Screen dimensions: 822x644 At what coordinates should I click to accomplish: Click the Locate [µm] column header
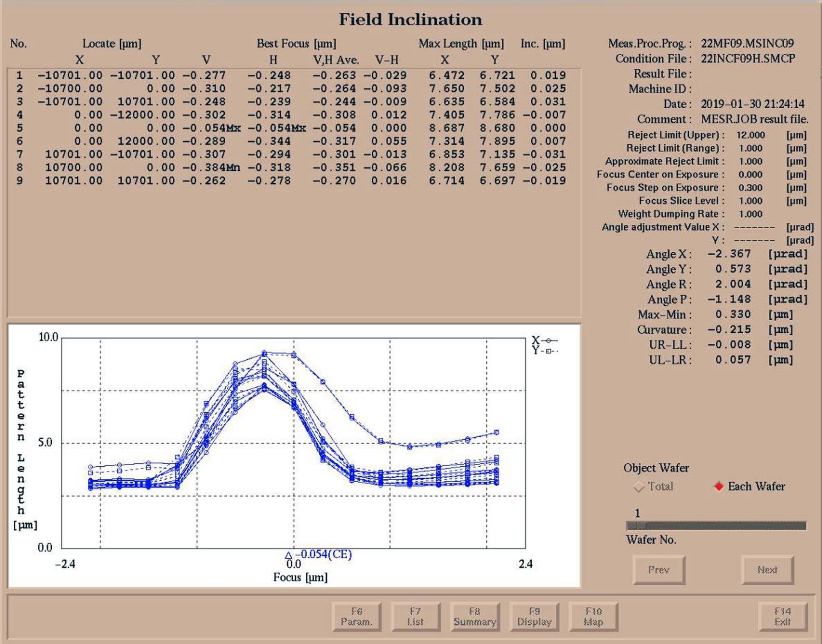(112, 44)
